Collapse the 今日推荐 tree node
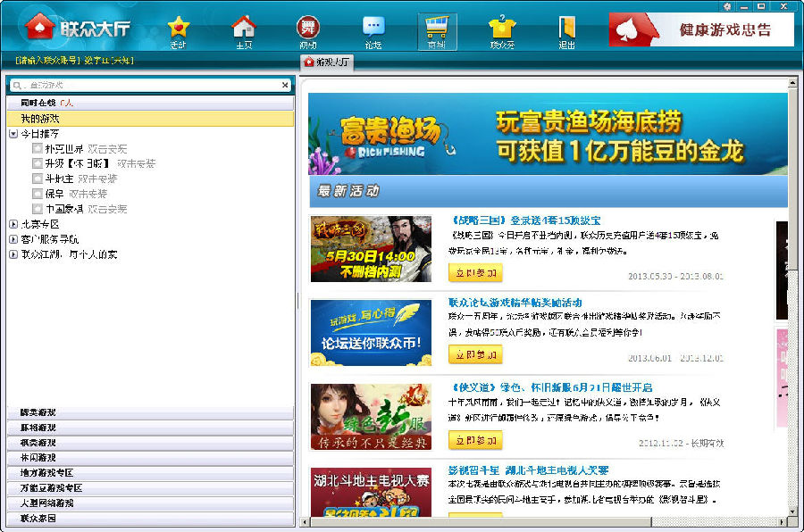Viewport: 804px width, 532px height. pos(13,134)
